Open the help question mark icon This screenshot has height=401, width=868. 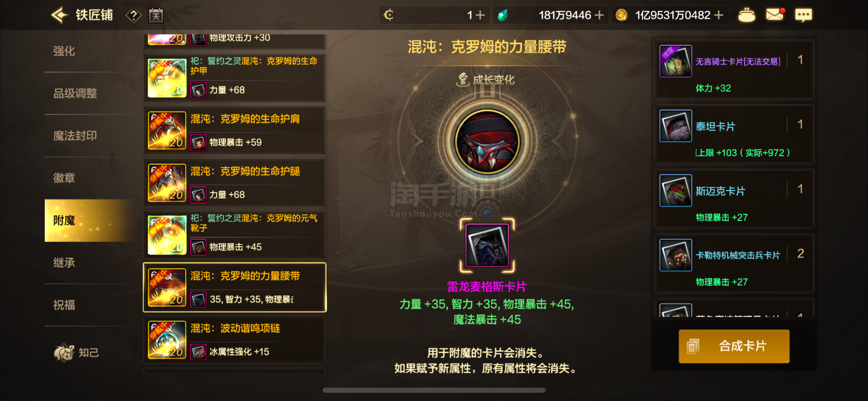click(133, 15)
